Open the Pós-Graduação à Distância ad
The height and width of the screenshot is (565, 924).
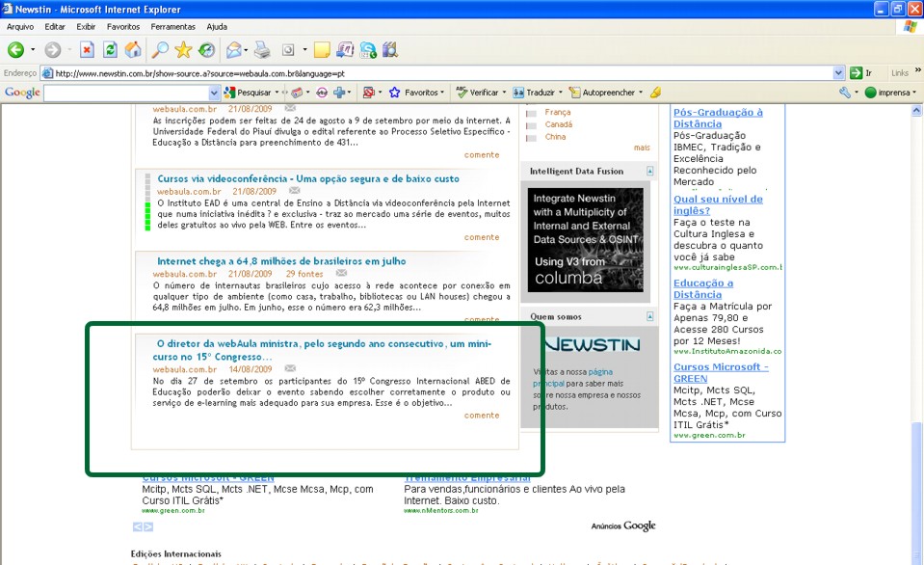718,118
